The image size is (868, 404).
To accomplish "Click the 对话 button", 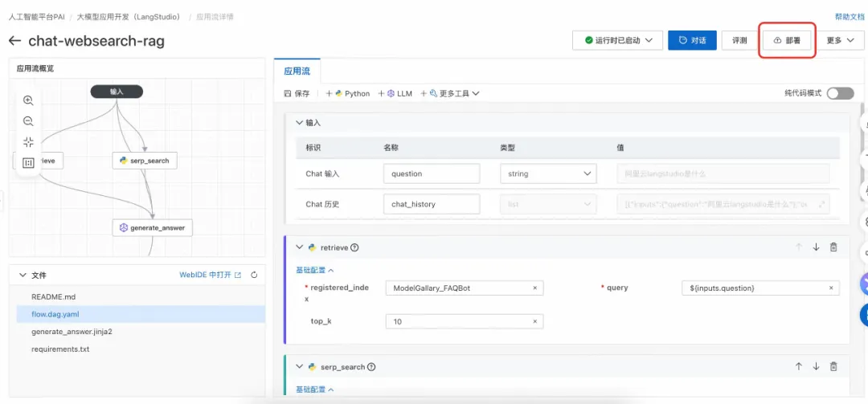I will (x=692, y=40).
